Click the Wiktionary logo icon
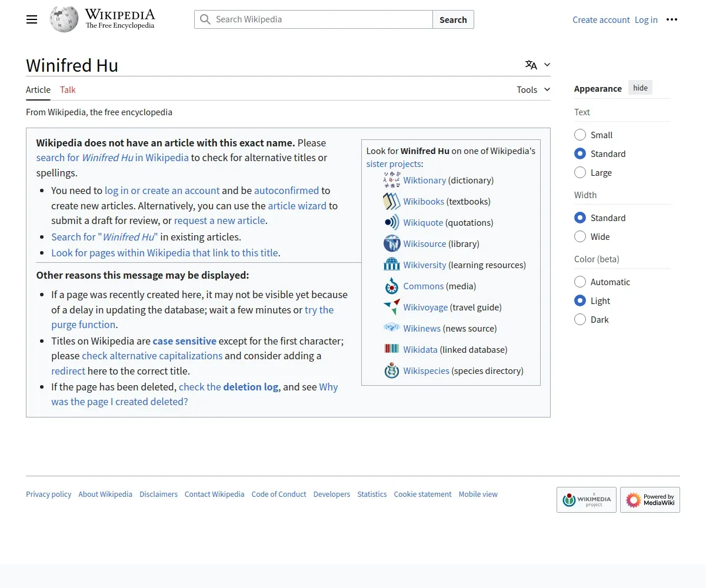 pyautogui.click(x=392, y=180)
